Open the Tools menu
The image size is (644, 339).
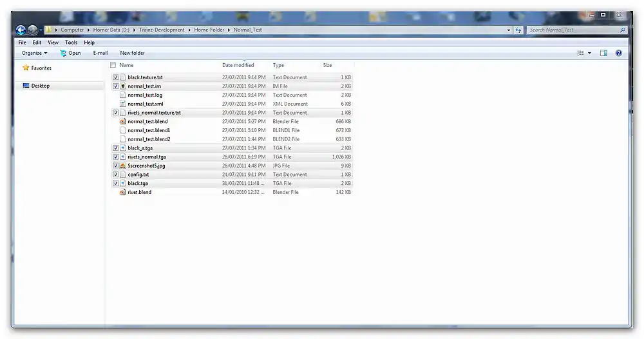[x=71, y=43]
